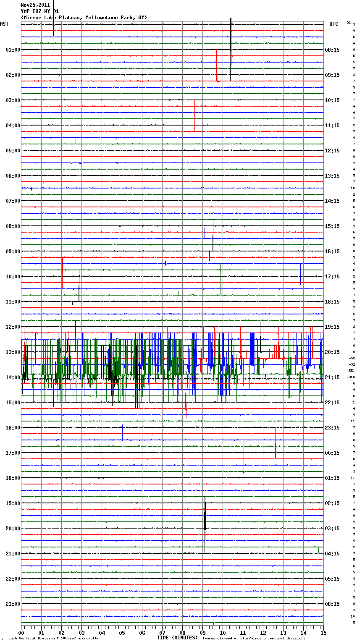Click the DC offset value "-313"
357x644 pixels.
point(351,377)
